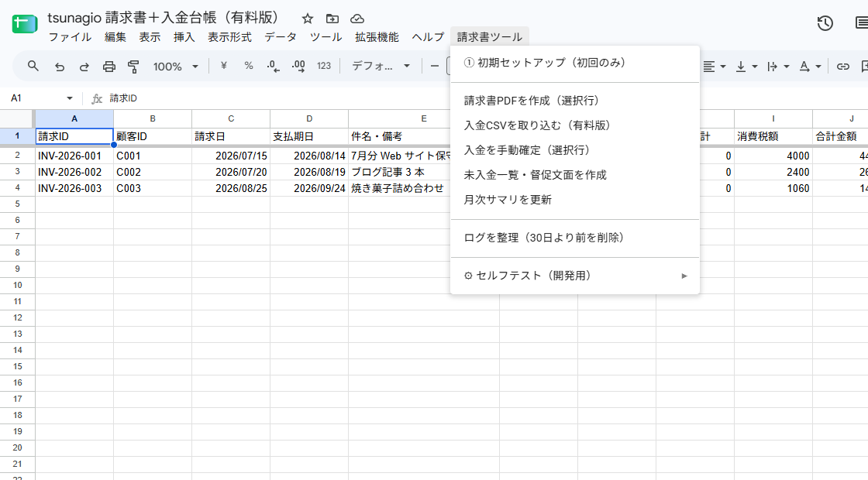Open the zoom 100% dropdown
868x480 pixels.
coord(175,67)
